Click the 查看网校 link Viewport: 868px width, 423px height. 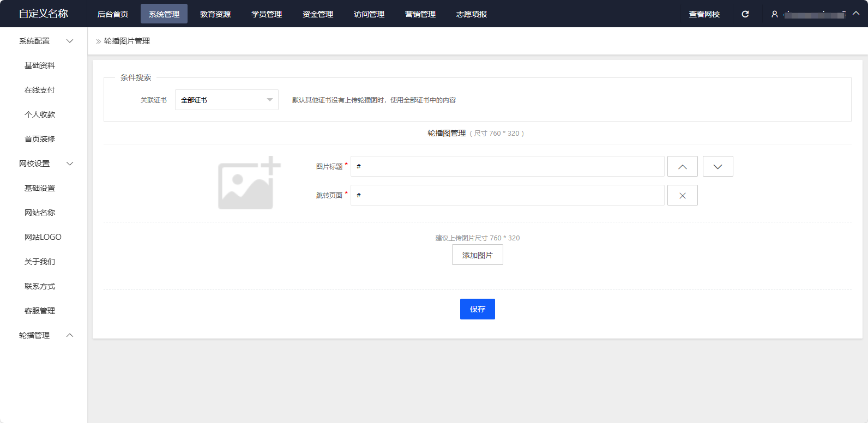704,14
